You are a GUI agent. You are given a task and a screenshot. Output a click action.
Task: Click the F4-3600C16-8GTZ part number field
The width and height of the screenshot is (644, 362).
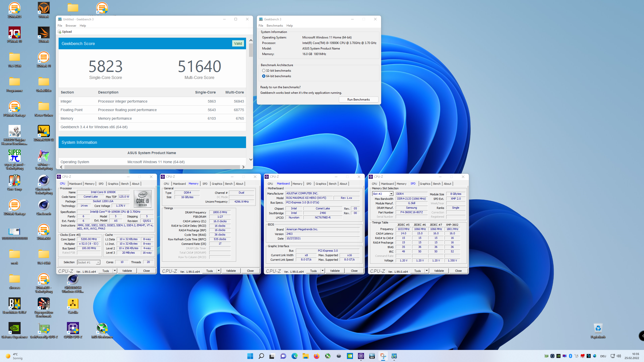click(412, 212)
